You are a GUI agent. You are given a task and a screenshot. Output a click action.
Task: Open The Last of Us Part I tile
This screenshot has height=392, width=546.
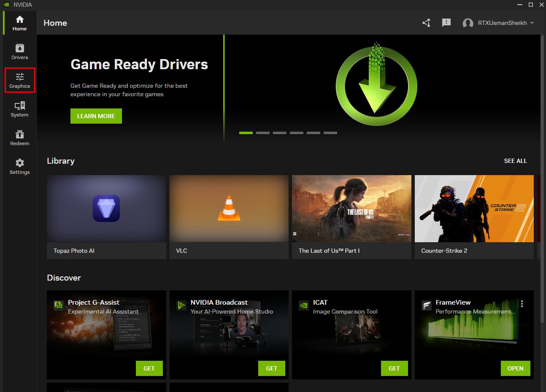pyautogui.click(x=351, y=217)
